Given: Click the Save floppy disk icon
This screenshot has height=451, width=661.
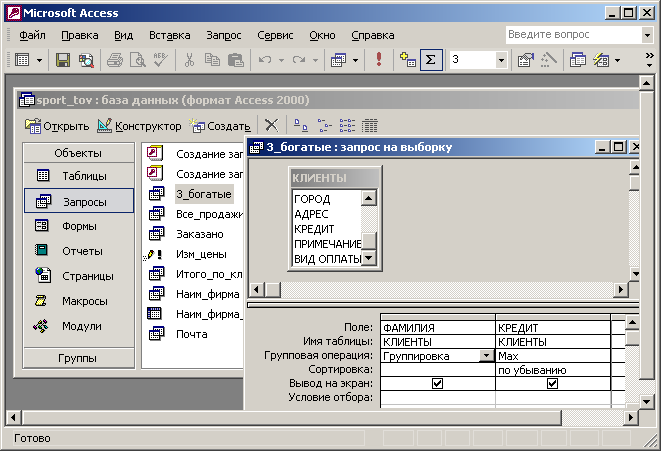Looking at the screenshot, I should [63, 60].
